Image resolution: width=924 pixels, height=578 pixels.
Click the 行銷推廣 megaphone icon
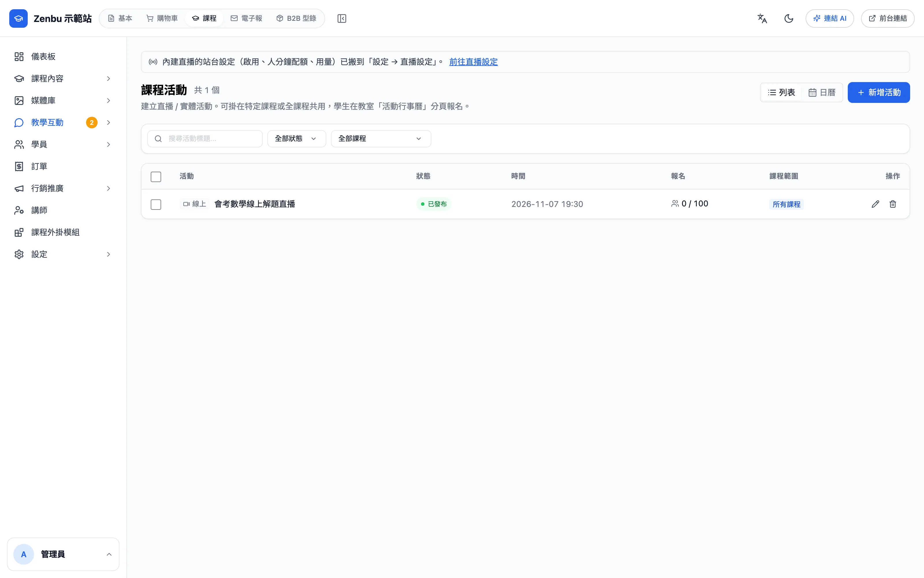(19, 188)
